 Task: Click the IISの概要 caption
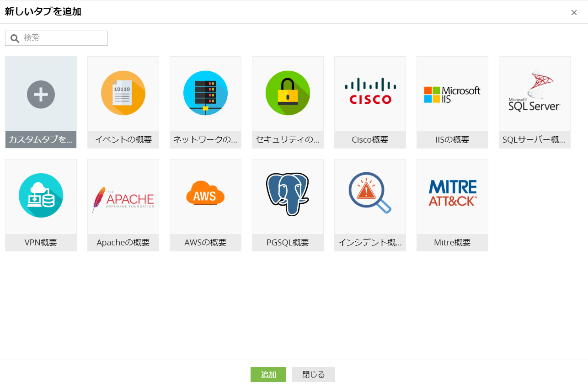pos(452,140)
